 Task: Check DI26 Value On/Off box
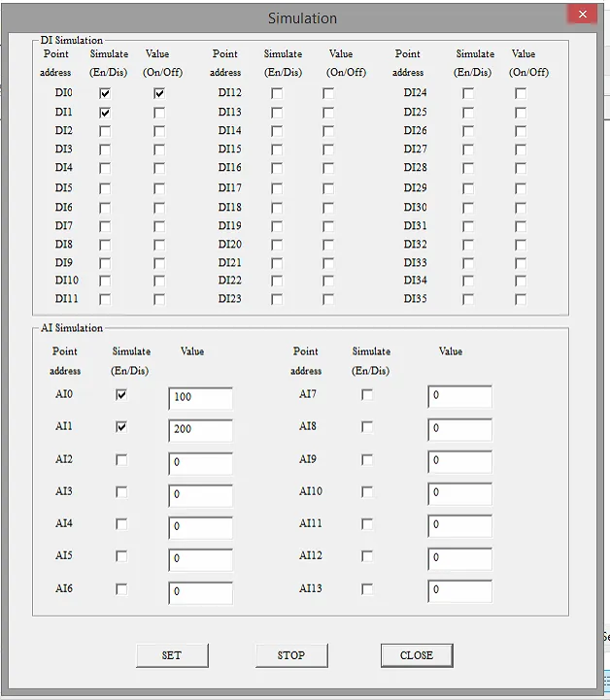click(521, 131)
